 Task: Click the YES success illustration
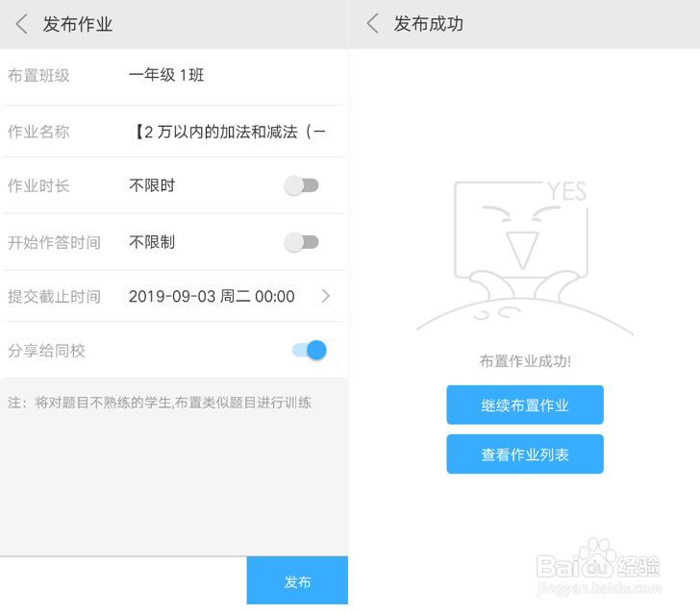(525, 257)
